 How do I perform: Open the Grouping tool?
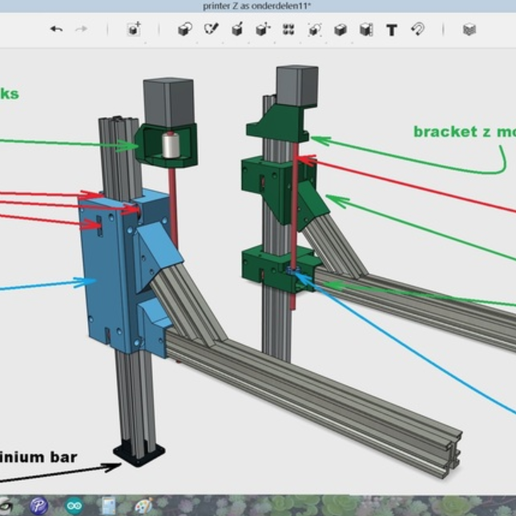coord(314,30)
